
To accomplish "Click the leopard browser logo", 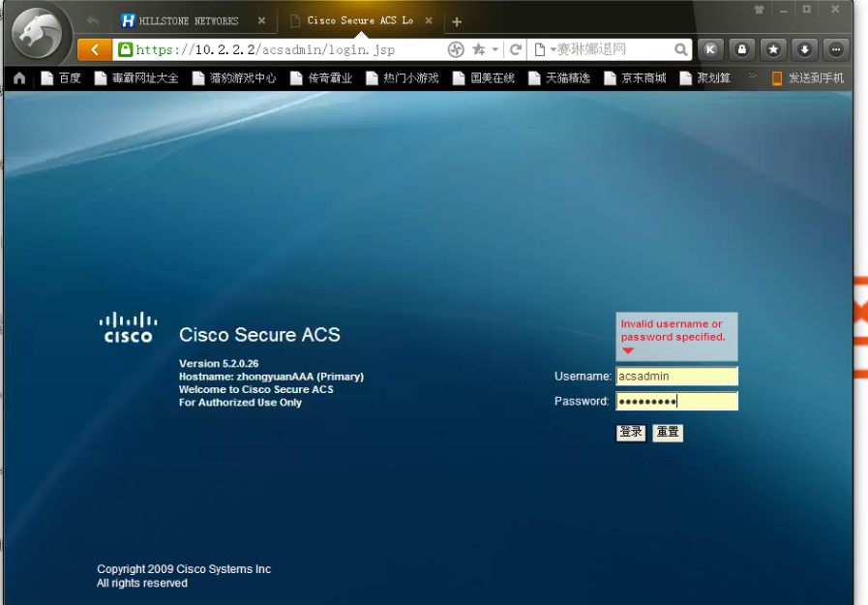I will tap(38, 34).
